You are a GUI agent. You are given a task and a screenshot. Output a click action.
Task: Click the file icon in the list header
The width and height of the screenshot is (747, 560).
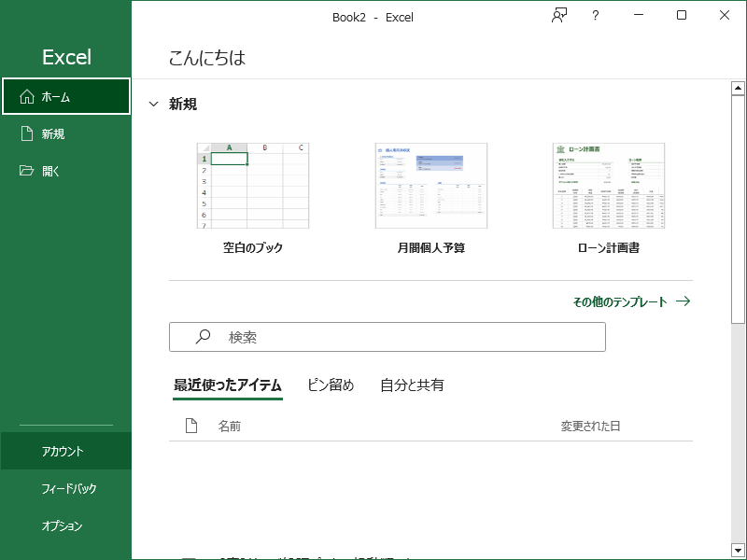coord(191,426)
